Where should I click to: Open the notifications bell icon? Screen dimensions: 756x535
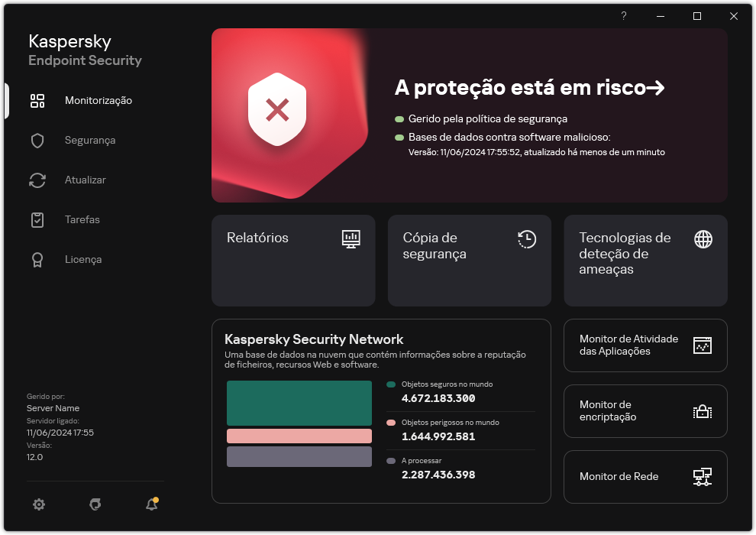[151, 504]
